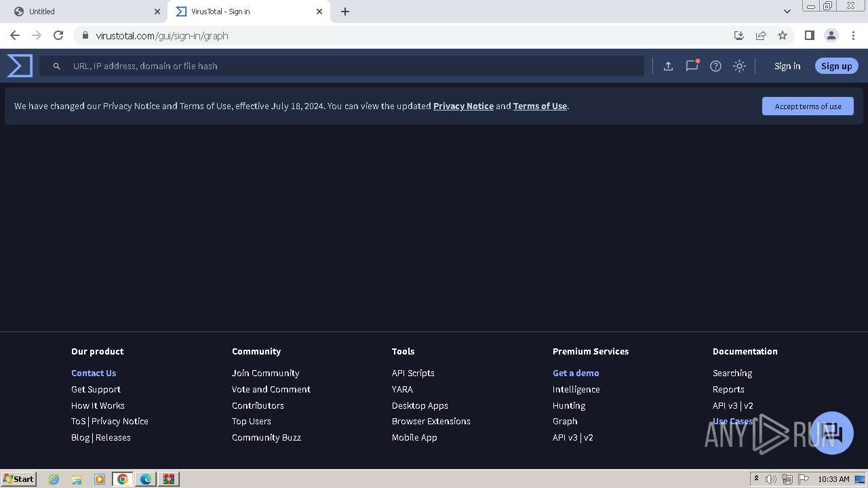Screen dimensions: 868x488
Task: Open File Explorer folder in taskbar
Action: pos(77,479)
